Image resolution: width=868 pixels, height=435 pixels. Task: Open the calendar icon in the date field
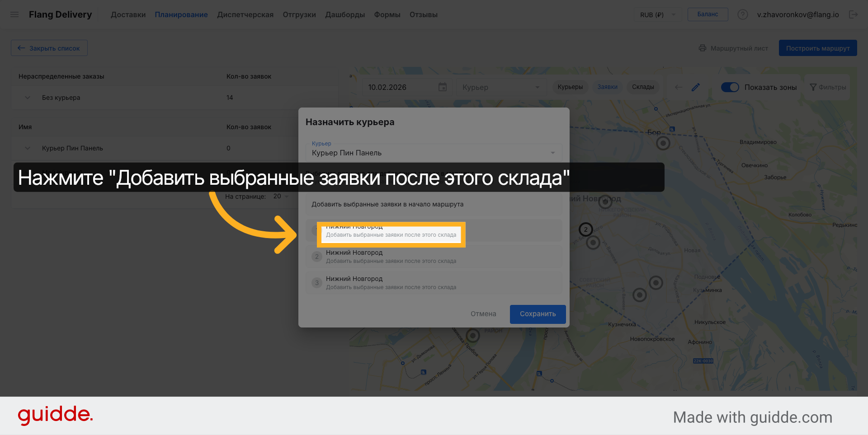(x=442, y=87)
